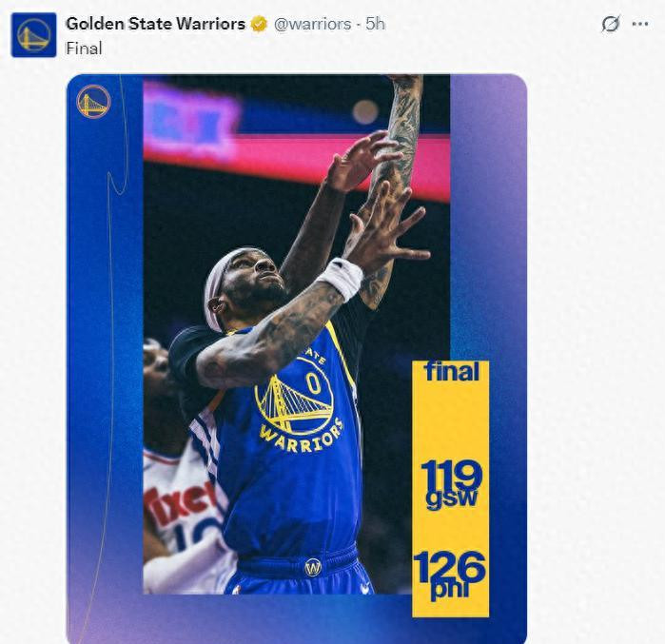Viewport: 665px width, 644px height.
Task: Open the Golden State Warriors display name
Action: (x=156, y=24)
